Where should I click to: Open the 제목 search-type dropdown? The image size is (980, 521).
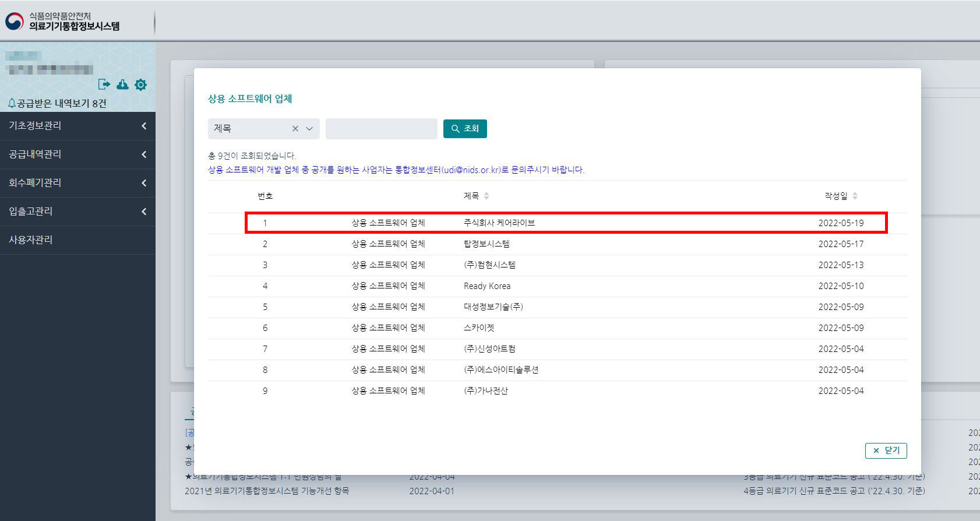point(309,129)
